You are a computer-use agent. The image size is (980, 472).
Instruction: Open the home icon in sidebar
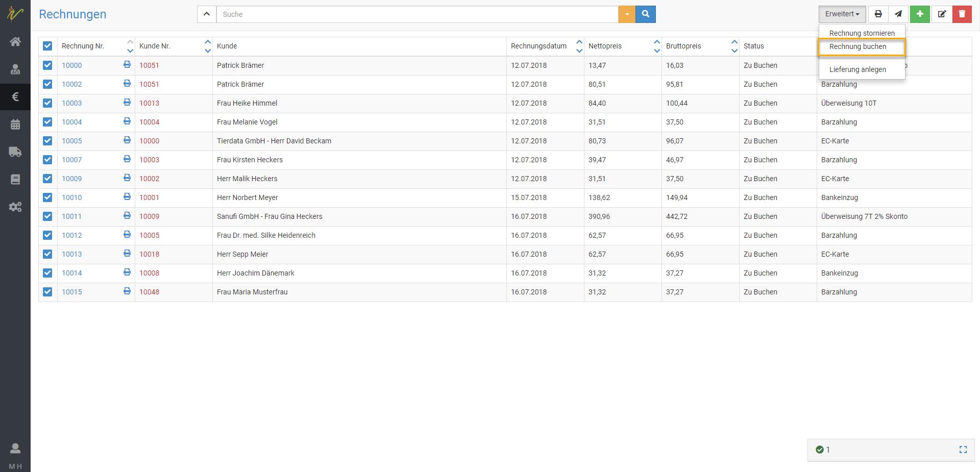[15, 42]
